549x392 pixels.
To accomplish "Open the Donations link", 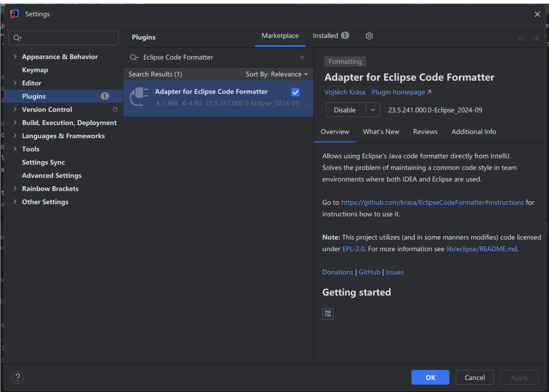I will [338, 272].
